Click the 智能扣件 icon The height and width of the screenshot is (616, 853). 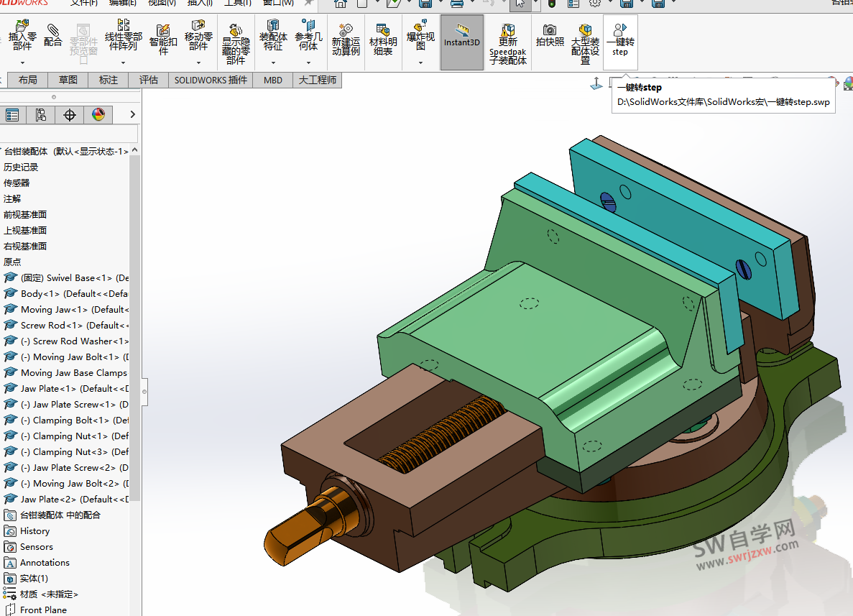point(162,37)
